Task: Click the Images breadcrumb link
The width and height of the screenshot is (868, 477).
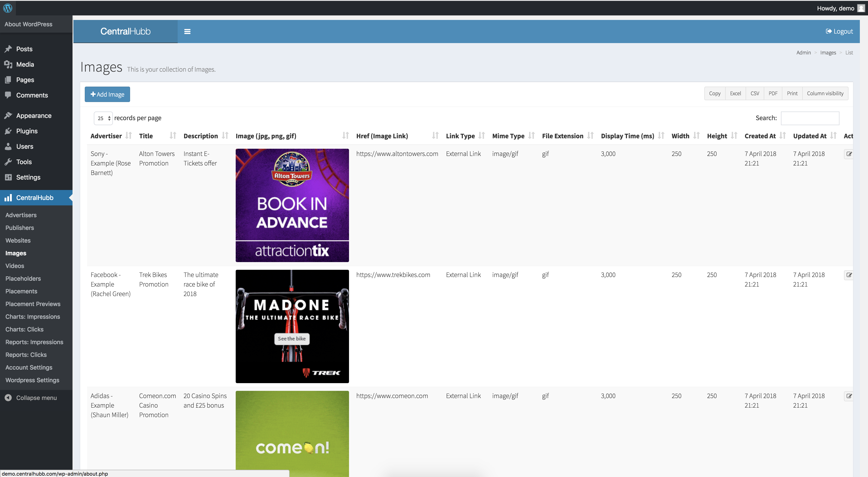Action: (828, 53)
